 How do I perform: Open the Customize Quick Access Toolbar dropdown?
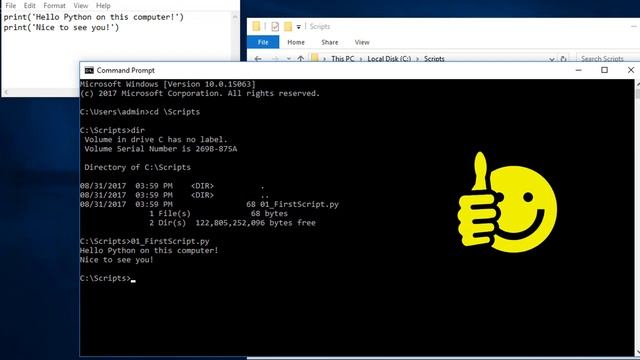pyautogui.click(x=298, y=27)
